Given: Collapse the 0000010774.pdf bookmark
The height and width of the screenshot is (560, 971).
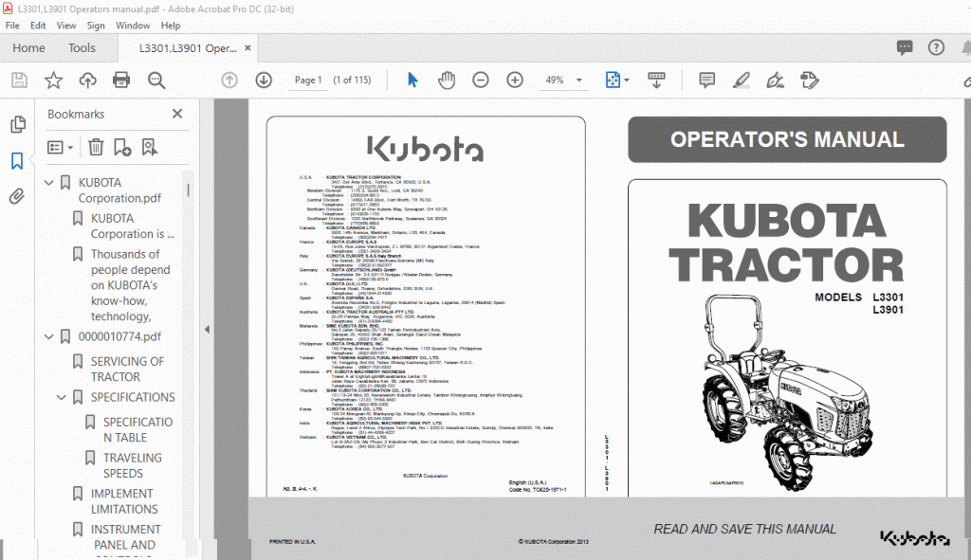Looking at the screenshot, I should pyautogui.click(x=49, y=336).
